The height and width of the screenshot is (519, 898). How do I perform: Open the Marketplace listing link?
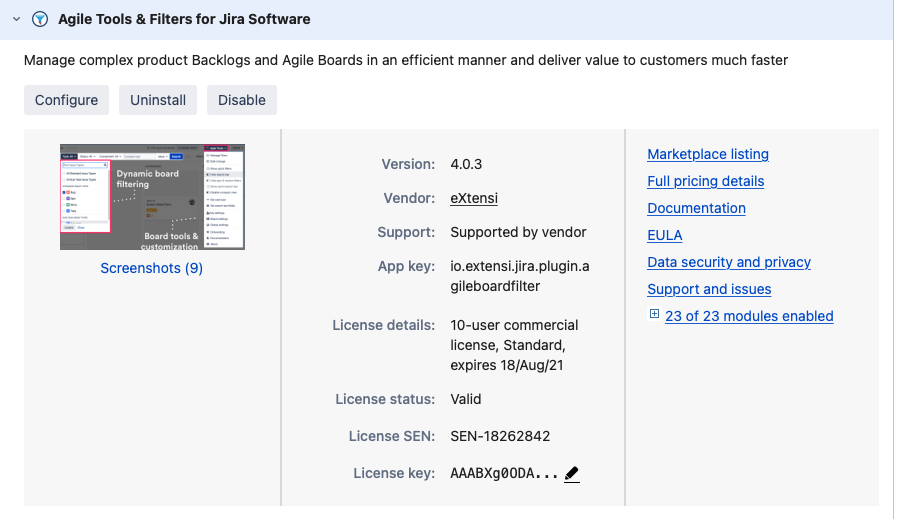point(708,154)
